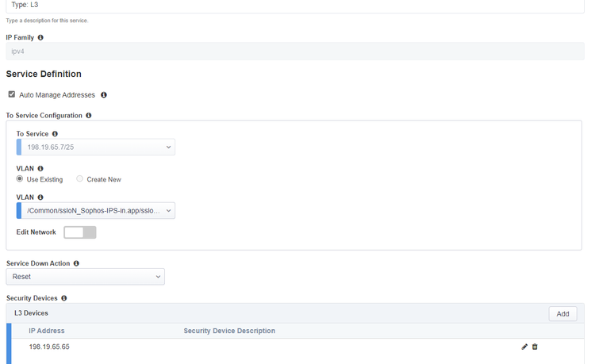Image resolution: width=595 pixels, height=364 pixels.
Task: Uncheck the Auto Manage Addresses checkbox
Action: pyautogui.click(x=12, y=94)
